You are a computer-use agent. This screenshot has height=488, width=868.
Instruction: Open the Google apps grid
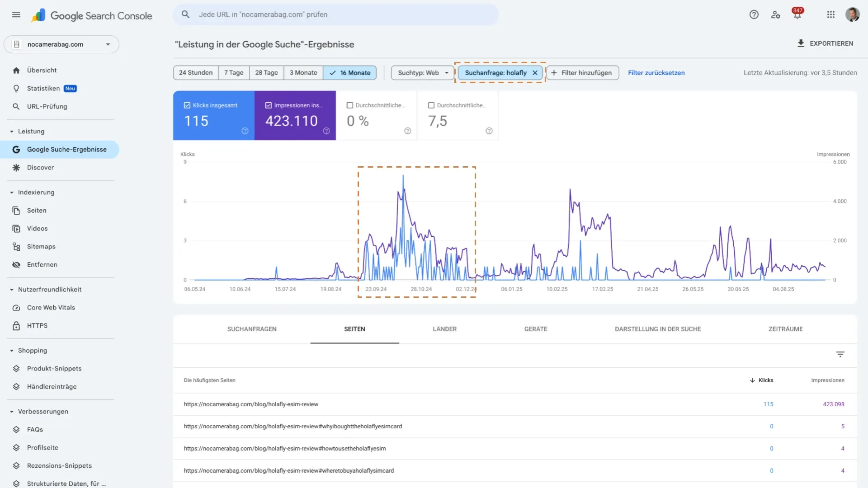(x=830, y=14)
